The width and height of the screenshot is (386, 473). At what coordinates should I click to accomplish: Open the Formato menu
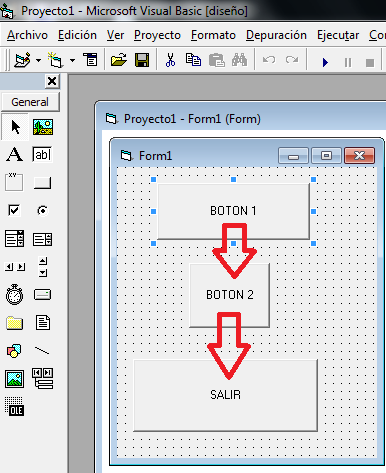click(213, 35)
